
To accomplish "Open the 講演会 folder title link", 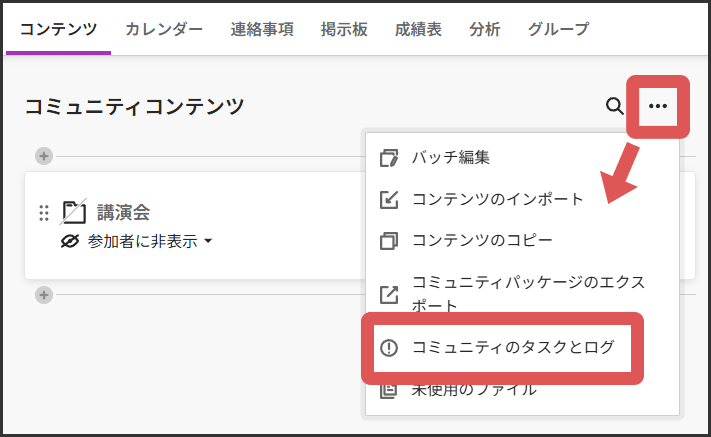I will [x=124, y=212].
